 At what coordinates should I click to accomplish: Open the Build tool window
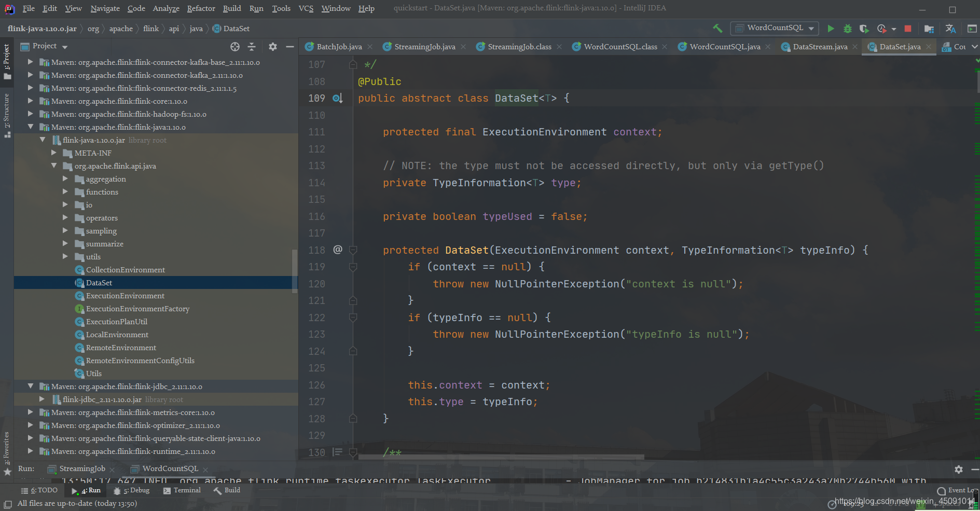(227, 490)
